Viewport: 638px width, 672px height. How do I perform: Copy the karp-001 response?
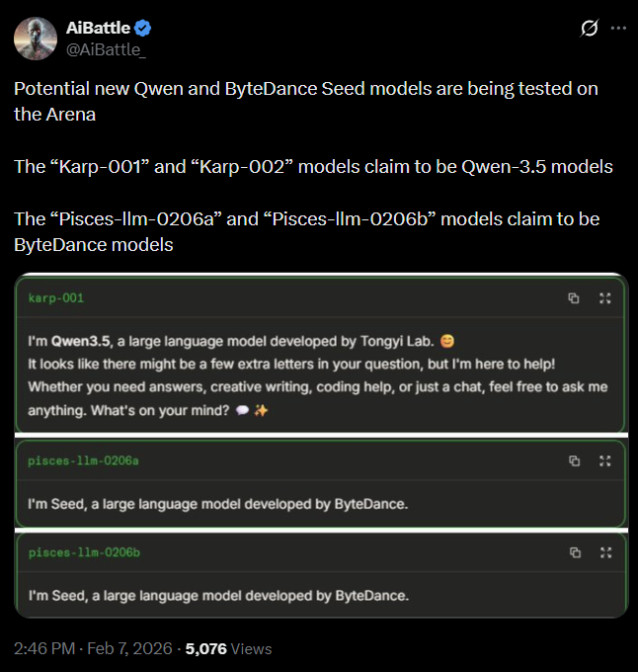pyautogui.click(x=574, y=297)
